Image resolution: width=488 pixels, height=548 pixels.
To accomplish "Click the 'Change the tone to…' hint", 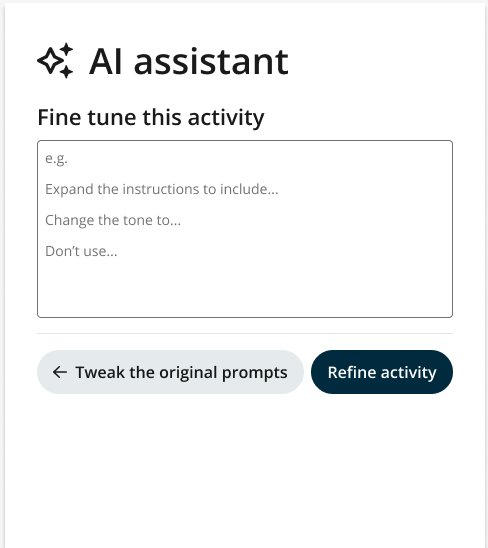I will 113,220.
